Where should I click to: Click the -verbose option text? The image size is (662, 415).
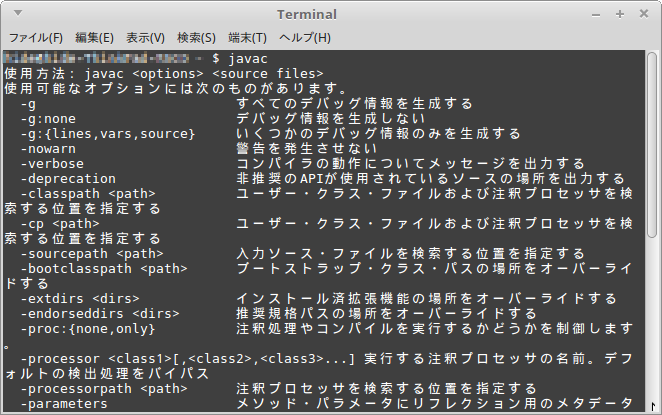(x=52, y=163)
